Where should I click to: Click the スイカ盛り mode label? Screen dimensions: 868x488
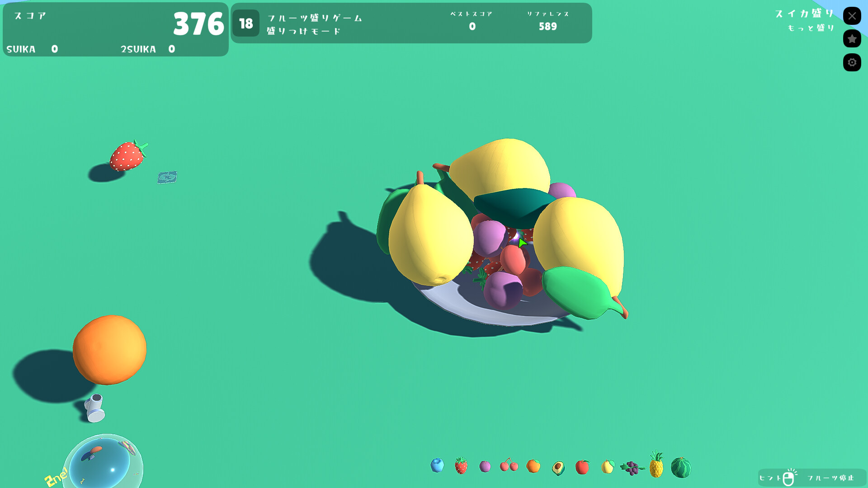[x=804, y=14]
